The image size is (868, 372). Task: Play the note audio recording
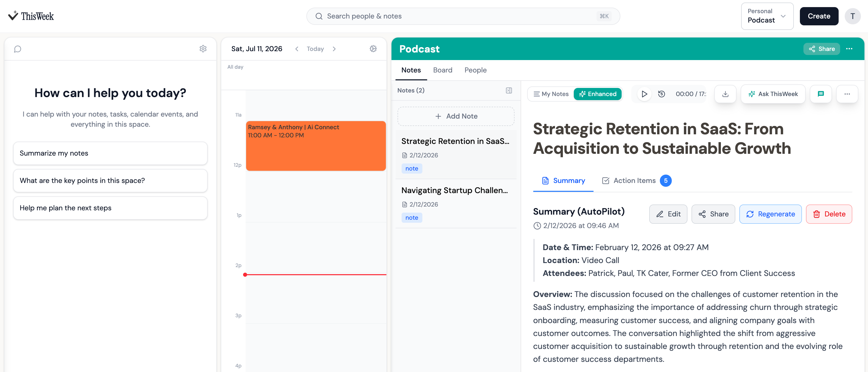[644, 94]
